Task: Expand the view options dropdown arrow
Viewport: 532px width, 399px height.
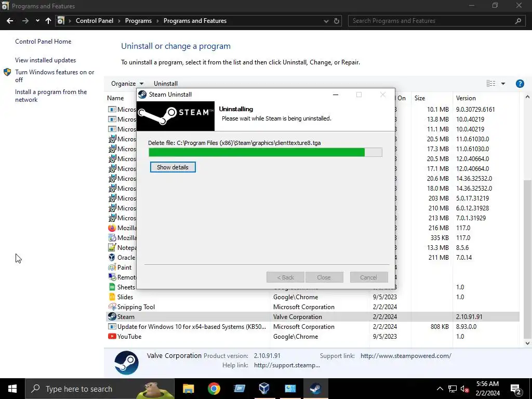Action: point(503,84)
